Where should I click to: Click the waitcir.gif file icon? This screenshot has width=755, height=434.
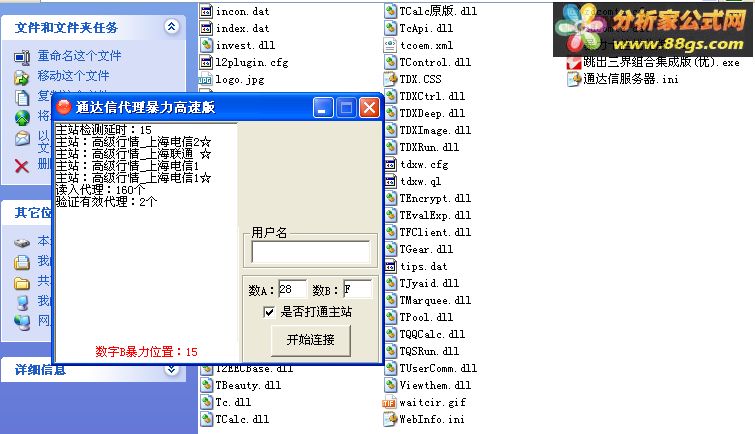tap(389, 402)
